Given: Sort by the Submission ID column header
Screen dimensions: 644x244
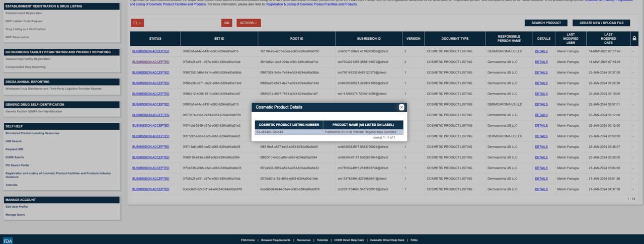Looking at the screenshot, I should (369, 39).
